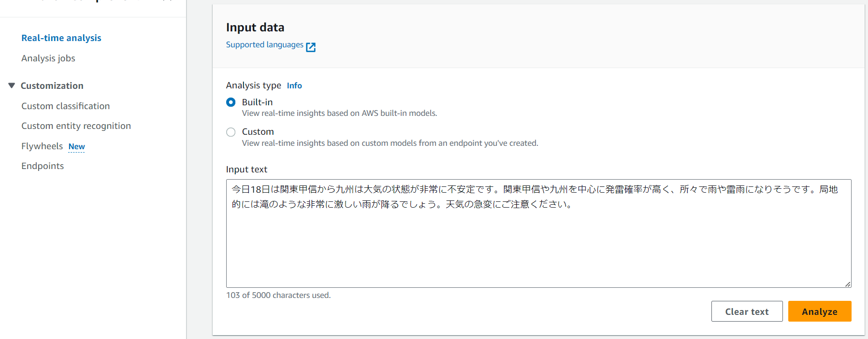Click the orange Analyze button
The height and width of the screenshot is (339, 868).
819,311
